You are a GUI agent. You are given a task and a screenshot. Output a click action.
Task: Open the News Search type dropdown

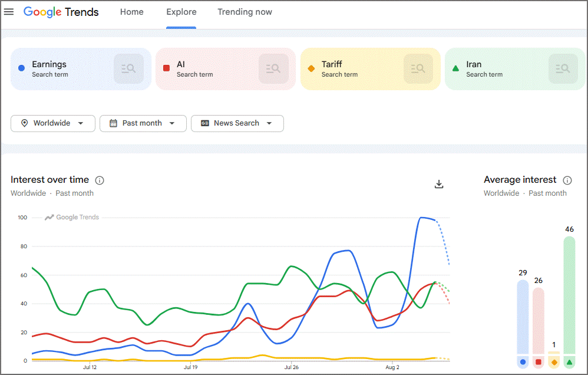237,123
